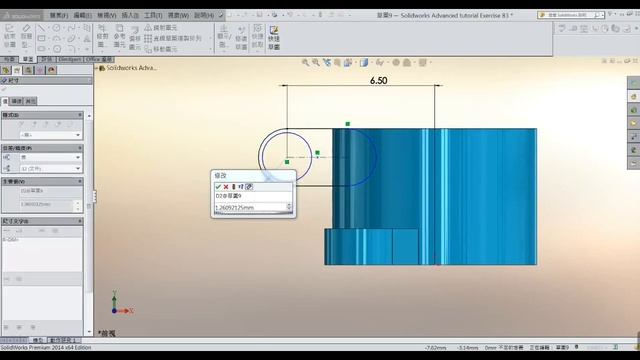Image resolution: width=640 pixels, height=360 pixels.
Task: Switch to the Features tab in CommandManager
Action: [x=9, y=60]
